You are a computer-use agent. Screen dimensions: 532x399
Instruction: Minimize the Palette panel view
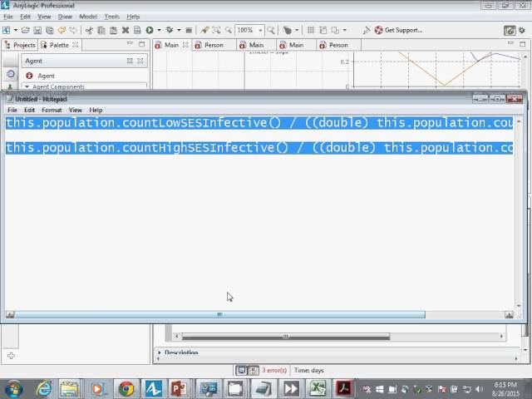click(x=130, y=44)
